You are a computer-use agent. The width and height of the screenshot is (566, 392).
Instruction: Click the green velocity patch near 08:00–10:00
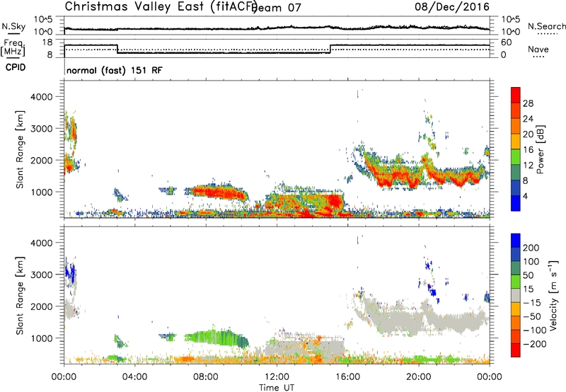pyautogui.click(x=216, y=338)
